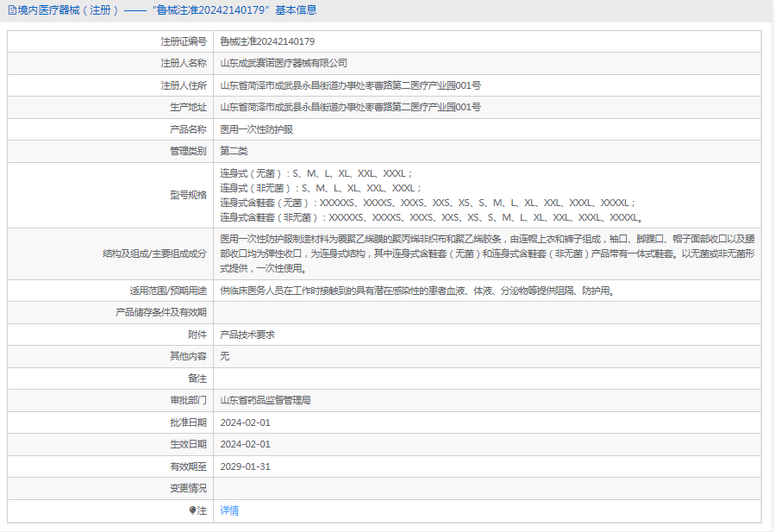Screen dimensions: 775x532
Task: Click the 管理类别 value 第二类
Action: 234,151
